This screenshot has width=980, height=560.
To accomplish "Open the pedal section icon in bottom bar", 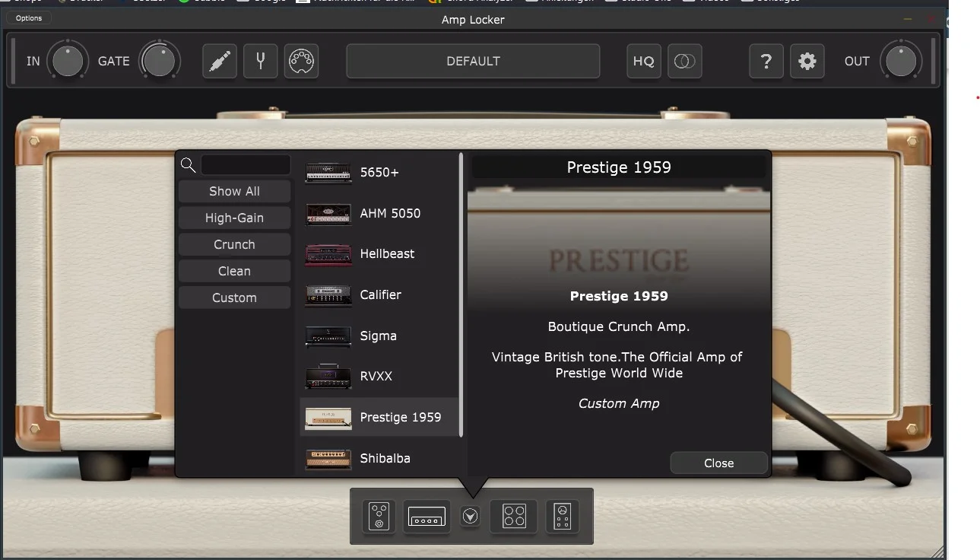I will point(379,517).
